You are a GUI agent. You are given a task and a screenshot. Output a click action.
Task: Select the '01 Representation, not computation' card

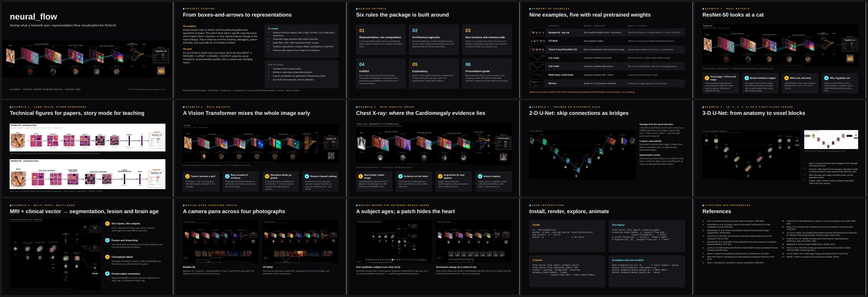pos(381,40)
